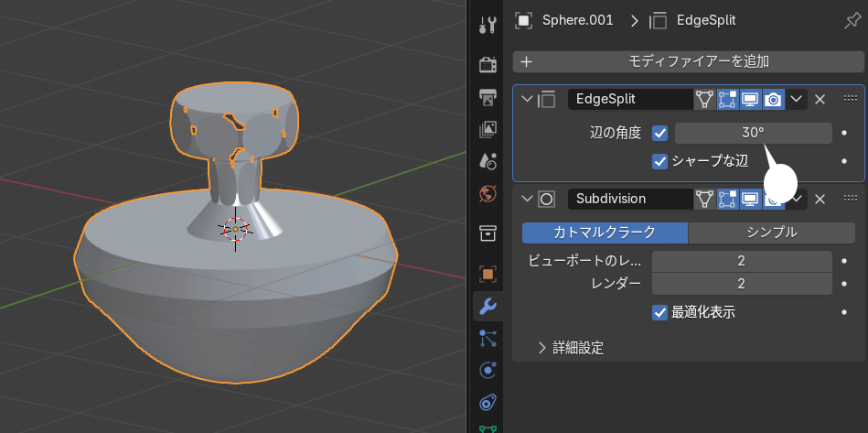Uncheck the シャープな辺 checkbox

(x=659, y=162)
